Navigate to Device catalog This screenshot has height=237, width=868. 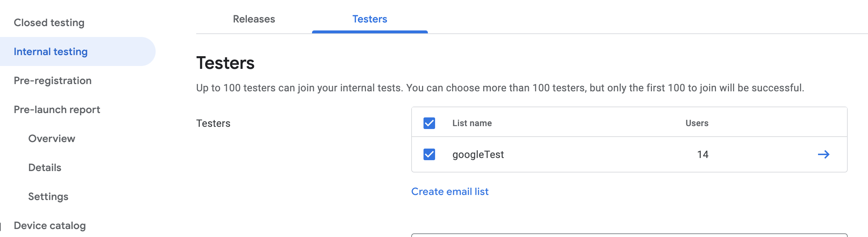tap(49, 225)
